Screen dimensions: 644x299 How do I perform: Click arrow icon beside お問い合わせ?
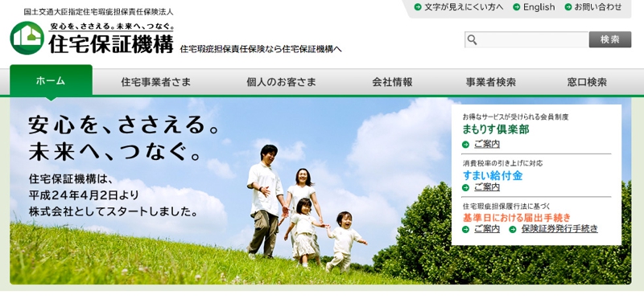[x=568, y=7]
